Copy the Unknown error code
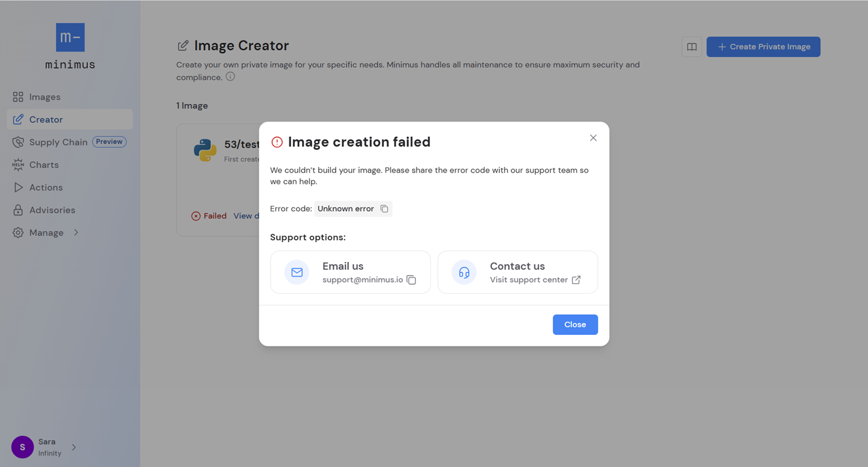This screenshot has width=868, height=467. [385, 208]
